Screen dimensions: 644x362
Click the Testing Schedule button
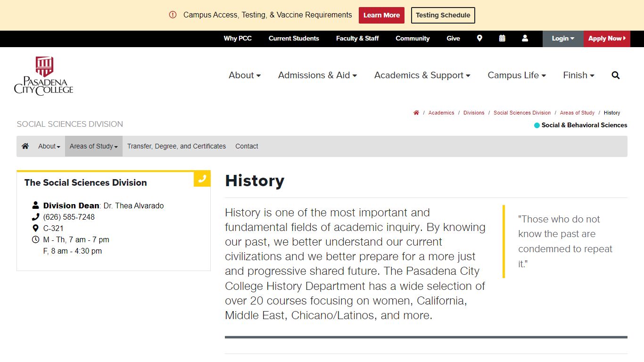tap(443, 15)
